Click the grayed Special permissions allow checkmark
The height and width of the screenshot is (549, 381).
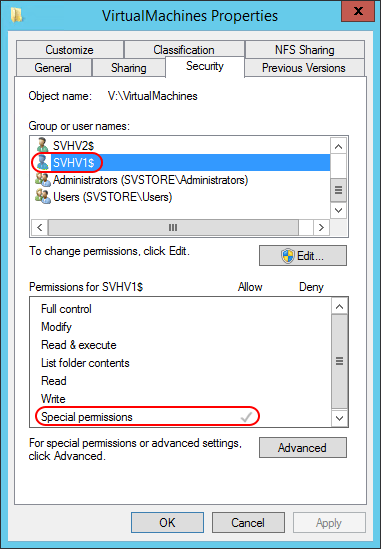tap(247, 417)
